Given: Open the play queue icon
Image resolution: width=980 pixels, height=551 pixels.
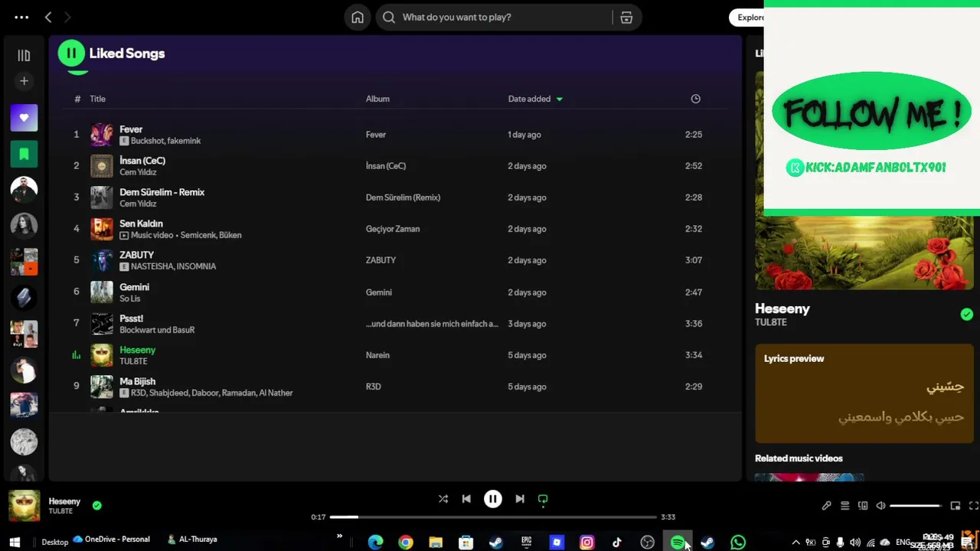Looking at the screenshot, I should [845, 506].
